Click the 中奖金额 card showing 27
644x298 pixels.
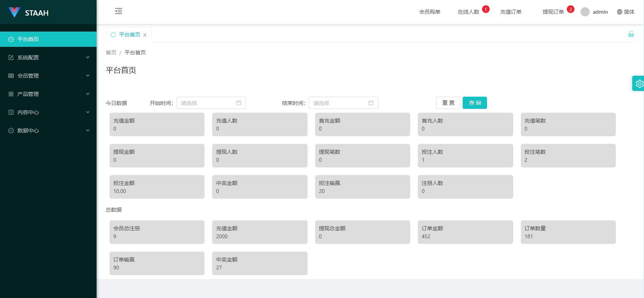pyautogui.click(x=260, y=263)
